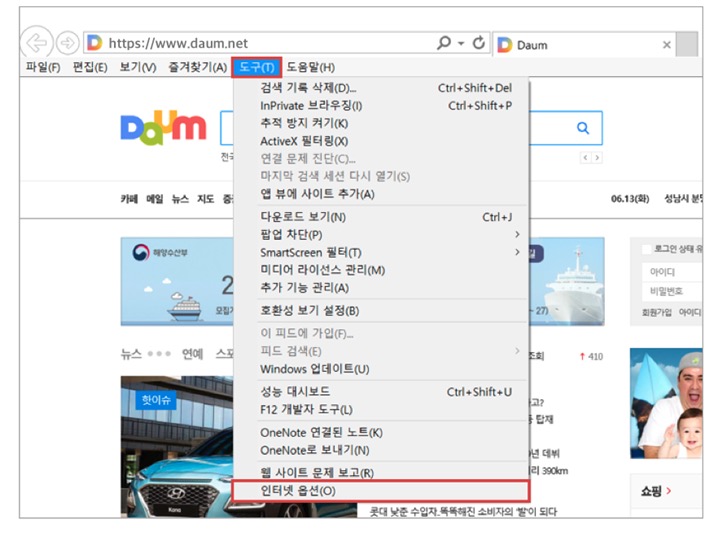
Task: Open the 쇼핑 section link
Action: (x=656, y=491)
